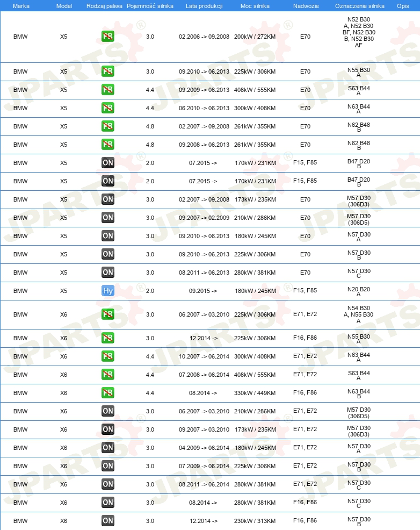The height and width of the screenshot is (530, 420).
Task: Click the blue Hy hybrid icon for X5
Action: tap(108, 290)
